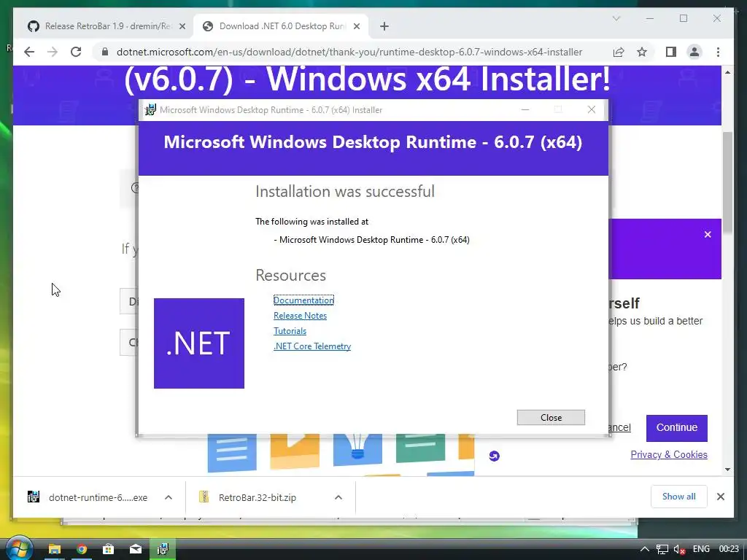Open a new browser tab
This screenshot has width=747, height=560.
(384, 26)
